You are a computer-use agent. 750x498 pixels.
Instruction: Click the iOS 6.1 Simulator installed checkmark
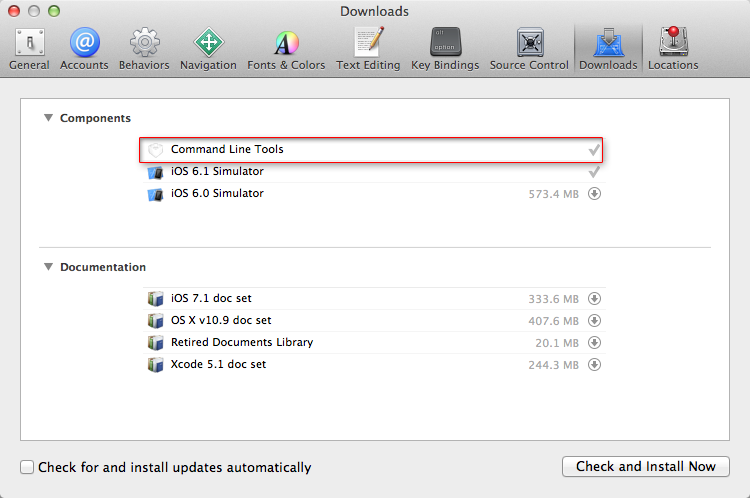(594, 172)
